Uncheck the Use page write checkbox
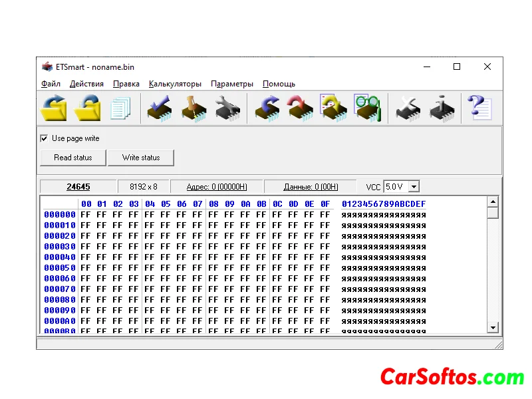The width and height of the screenshot is (532, 399). [x=45, y=138]
